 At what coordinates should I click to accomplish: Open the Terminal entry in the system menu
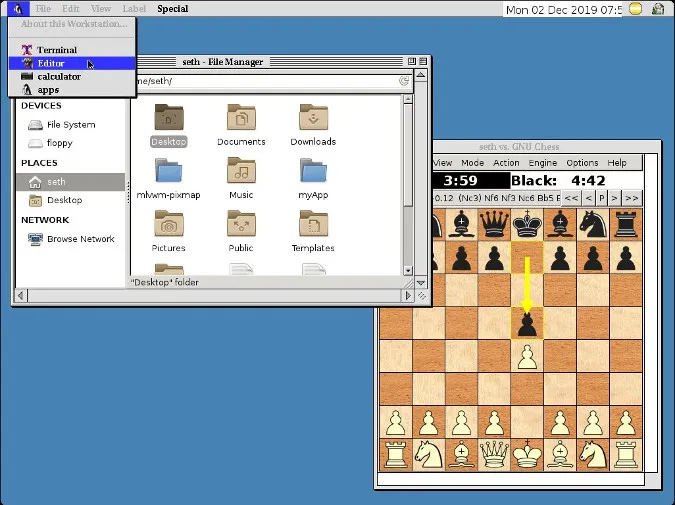pos(57,50)
